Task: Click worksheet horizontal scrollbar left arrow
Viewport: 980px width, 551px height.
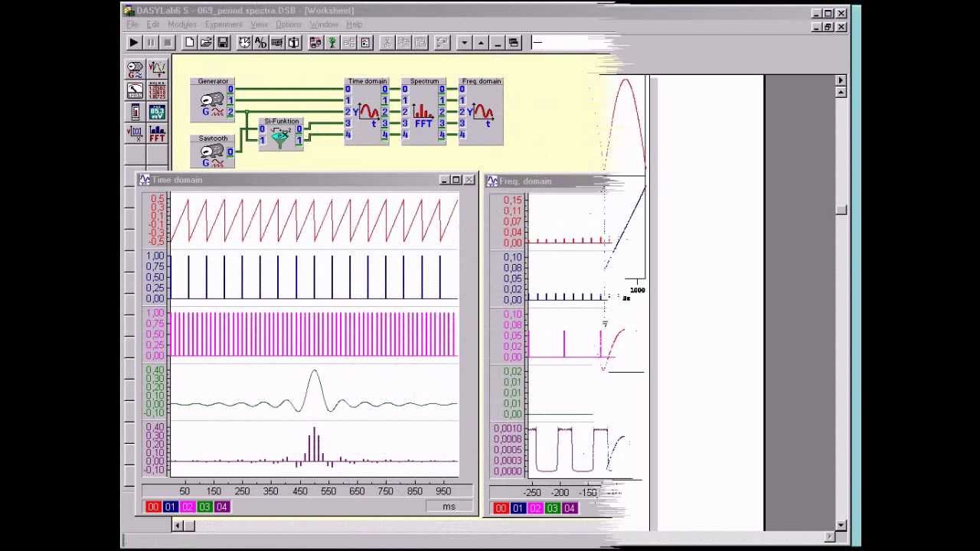Action: coord(178,525)
